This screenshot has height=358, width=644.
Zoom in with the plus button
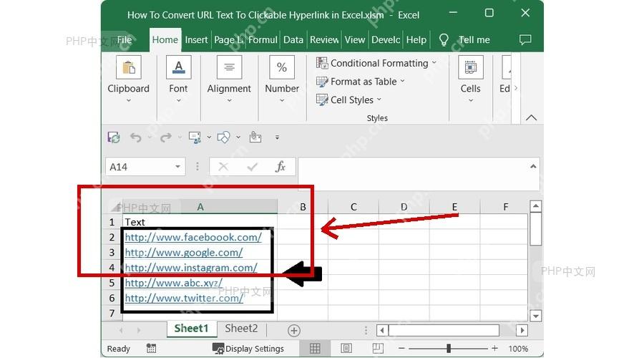pyautogui.click(x=495, y=349)
